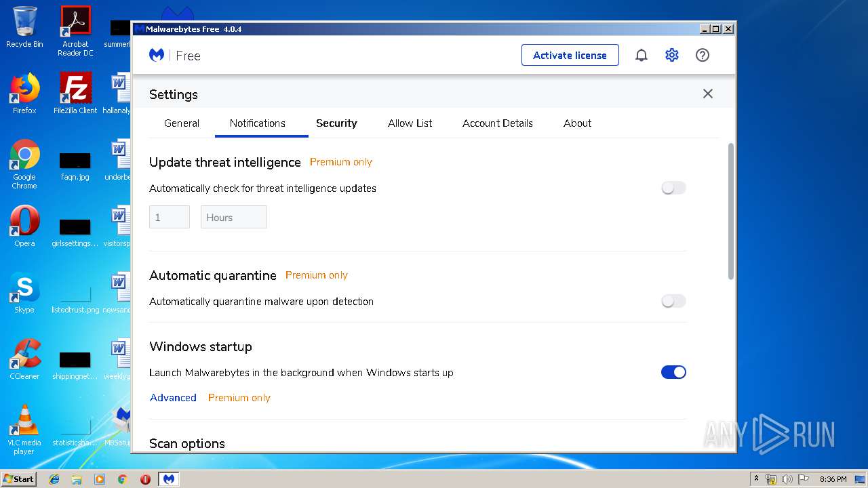The height and width of the screenshot is (488, 868).
Task: Switch to the General tab
Action: [x=182, y=123]
